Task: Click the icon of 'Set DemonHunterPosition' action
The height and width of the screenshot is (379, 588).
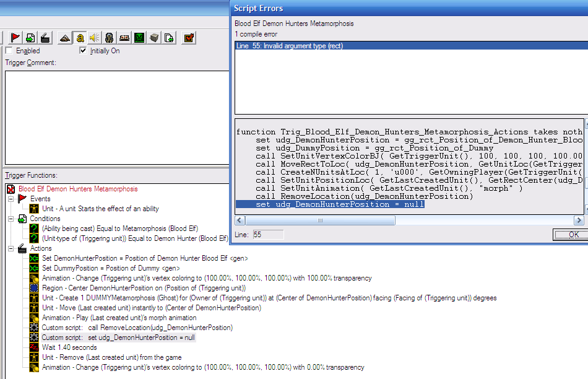Action: (x=34, y=258)
